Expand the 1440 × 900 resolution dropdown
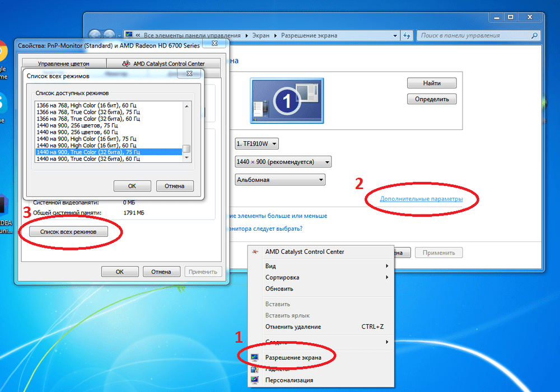 pos(283,162)
